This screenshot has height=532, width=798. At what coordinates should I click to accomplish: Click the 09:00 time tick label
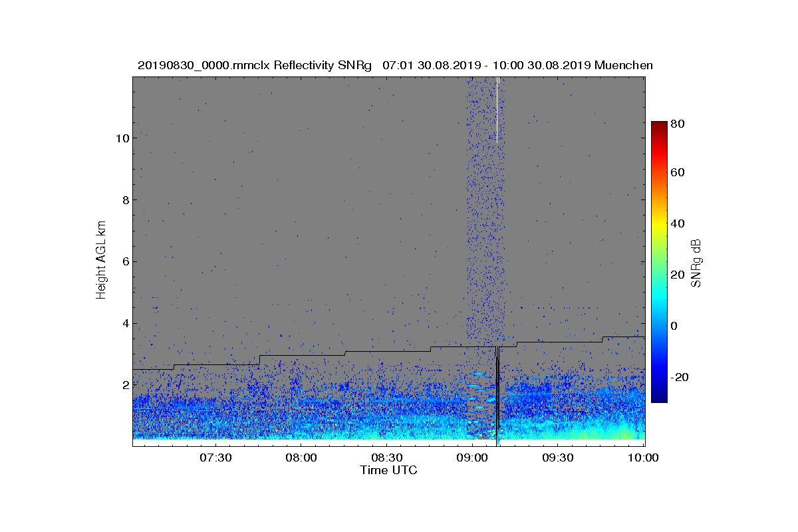[x=473, y=458]
